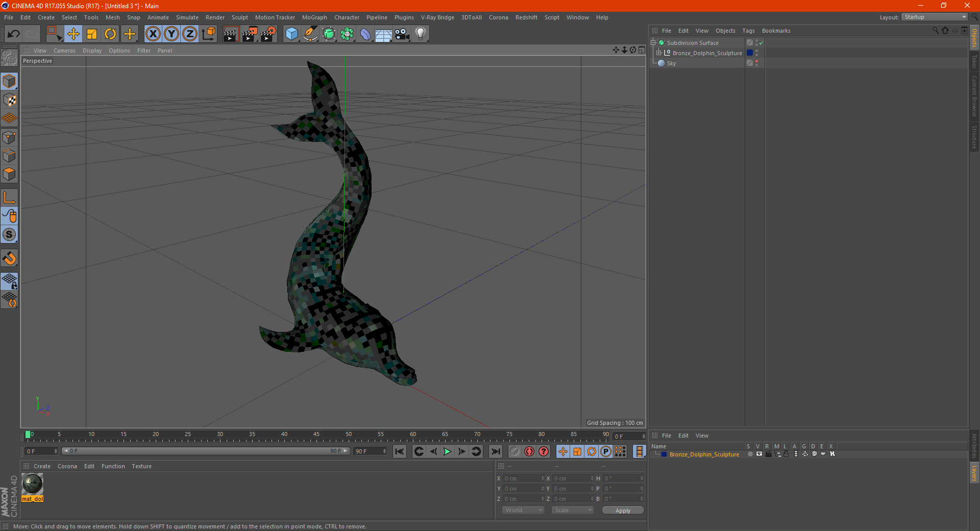This screenshot has height=531, width=980.
Task: Select the Sky object in Object Manager
Action: (671, 63)
